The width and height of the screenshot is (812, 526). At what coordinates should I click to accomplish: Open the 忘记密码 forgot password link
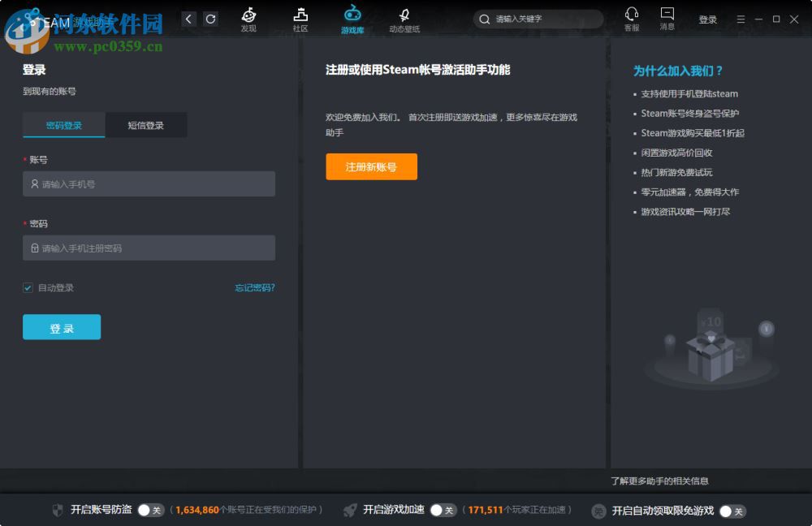[x=254, y=287]
